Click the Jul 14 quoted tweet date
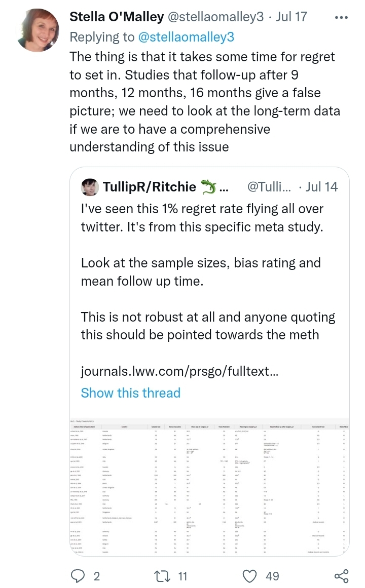The width and height of the screenshot is (365, 588). coord(321,187)
